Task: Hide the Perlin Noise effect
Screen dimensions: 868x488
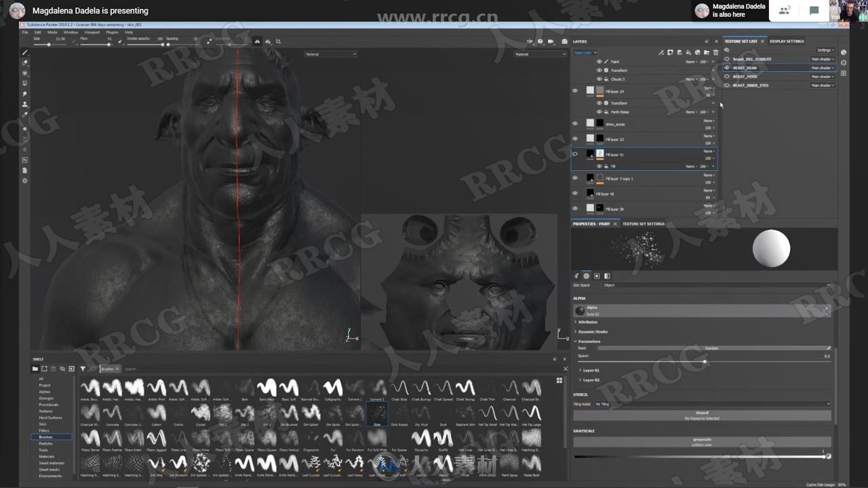Action: [x=599, y=112]
